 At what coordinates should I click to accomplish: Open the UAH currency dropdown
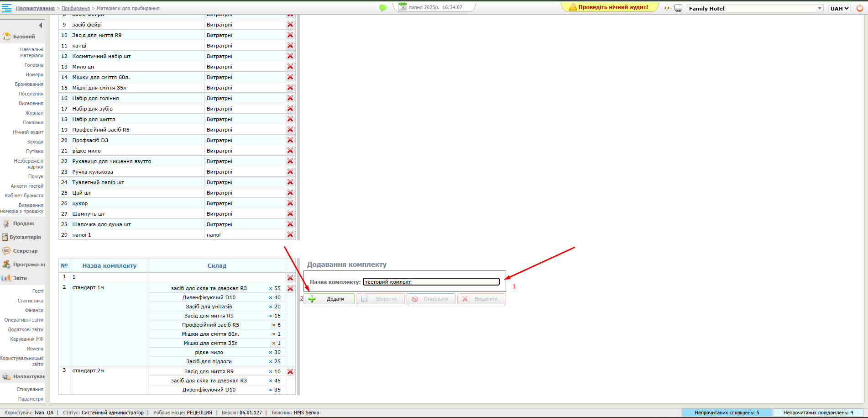tap(839, 9)
